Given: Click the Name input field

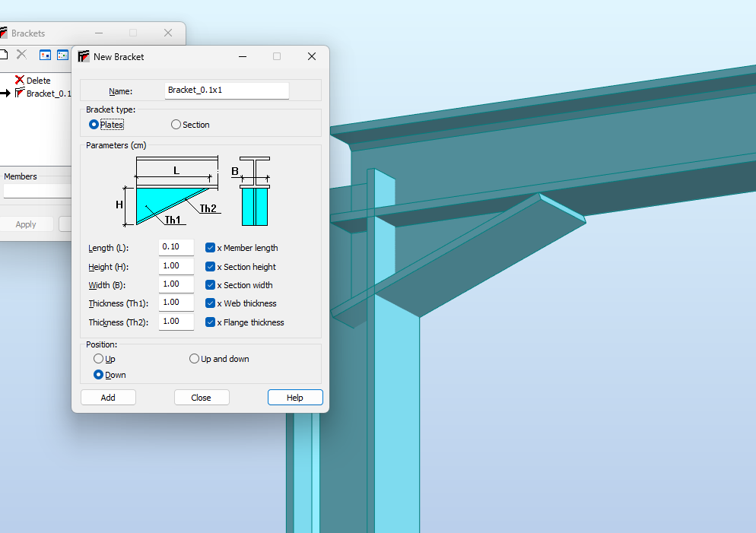Looking at the screenshot, I should [227, 90].
